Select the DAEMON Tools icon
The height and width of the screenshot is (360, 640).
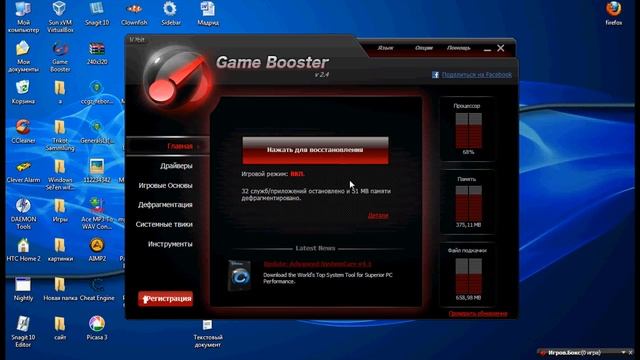tap(23, 214)
